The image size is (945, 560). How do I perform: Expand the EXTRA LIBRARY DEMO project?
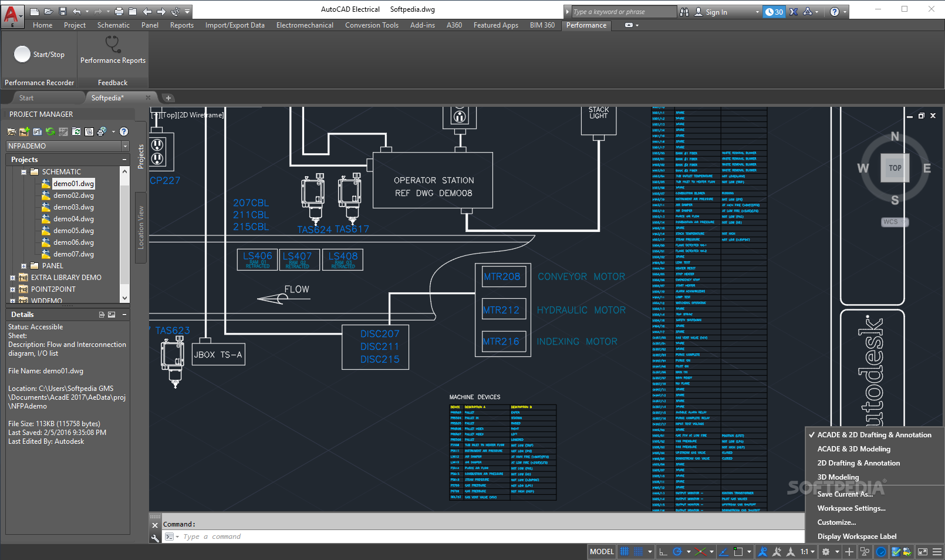(x=12, y=278)
